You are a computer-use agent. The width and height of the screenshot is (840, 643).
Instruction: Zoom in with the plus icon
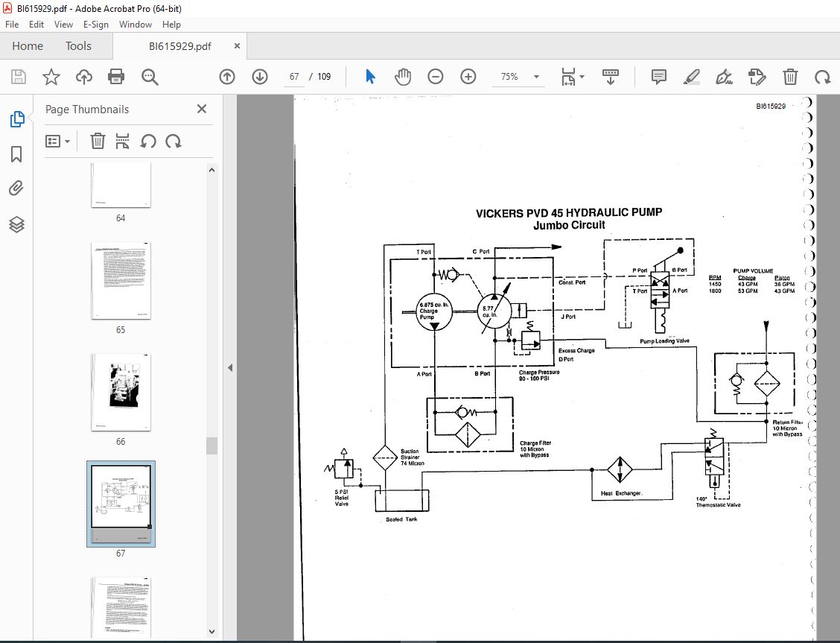[x=468, y=77]
